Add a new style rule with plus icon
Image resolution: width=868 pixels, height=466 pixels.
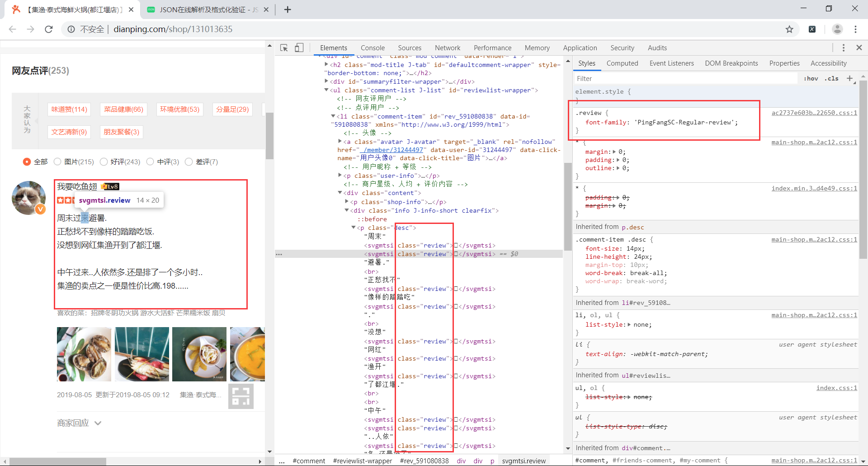click(x=849, y=78)
